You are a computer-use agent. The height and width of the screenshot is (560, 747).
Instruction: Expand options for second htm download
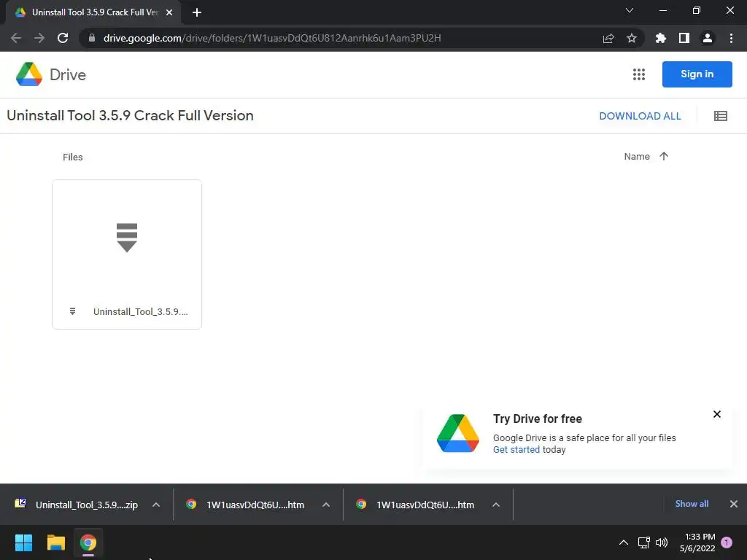pyautogui.click(x=496, y=505)
